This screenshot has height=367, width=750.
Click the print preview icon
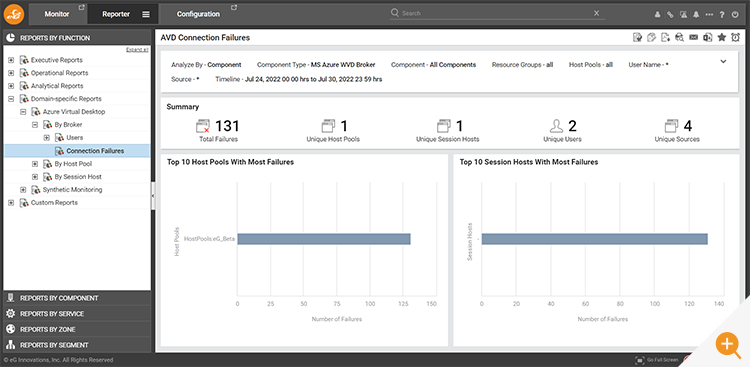[679, 37]
